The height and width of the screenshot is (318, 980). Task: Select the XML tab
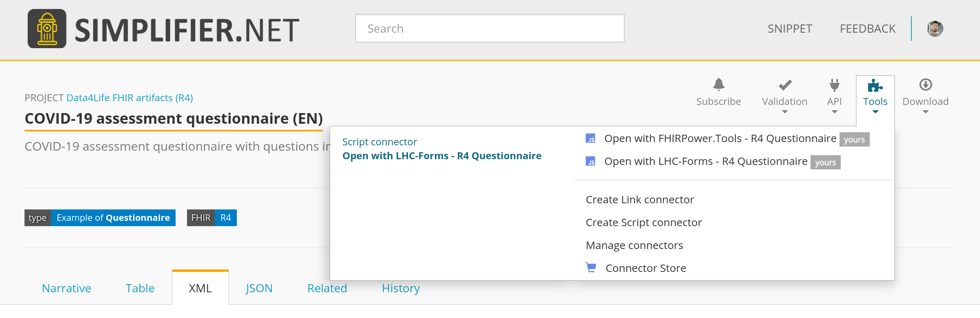tap(200, 288)
